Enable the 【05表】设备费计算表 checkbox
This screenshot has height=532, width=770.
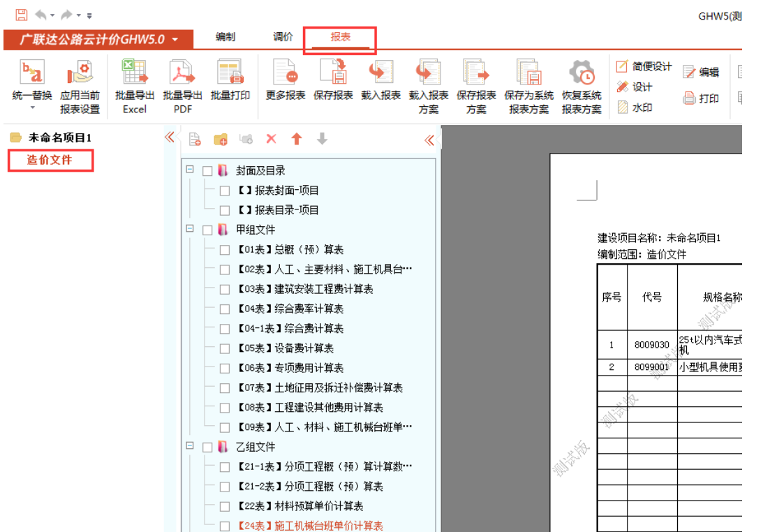tap(224, 348)
